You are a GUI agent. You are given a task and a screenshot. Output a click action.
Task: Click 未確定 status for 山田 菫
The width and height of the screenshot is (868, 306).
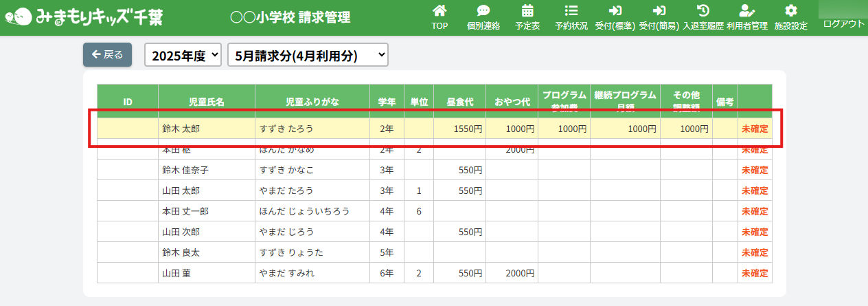click(755, 273)
